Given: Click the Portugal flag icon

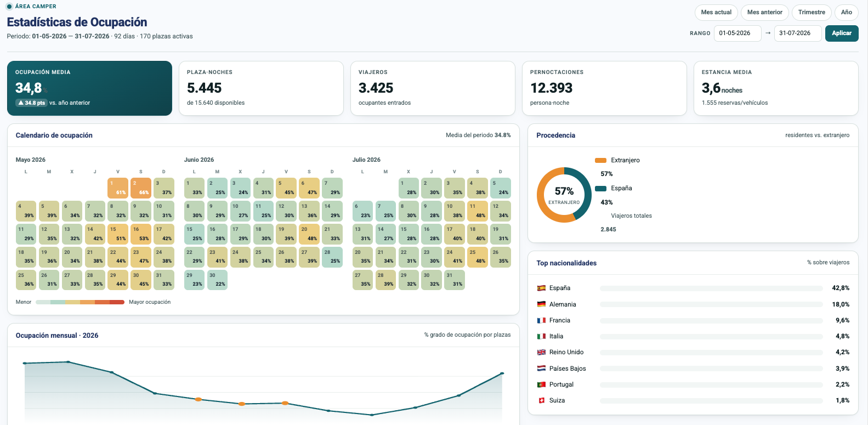Looking at the screenshot, I should click(x=541, y=384).
